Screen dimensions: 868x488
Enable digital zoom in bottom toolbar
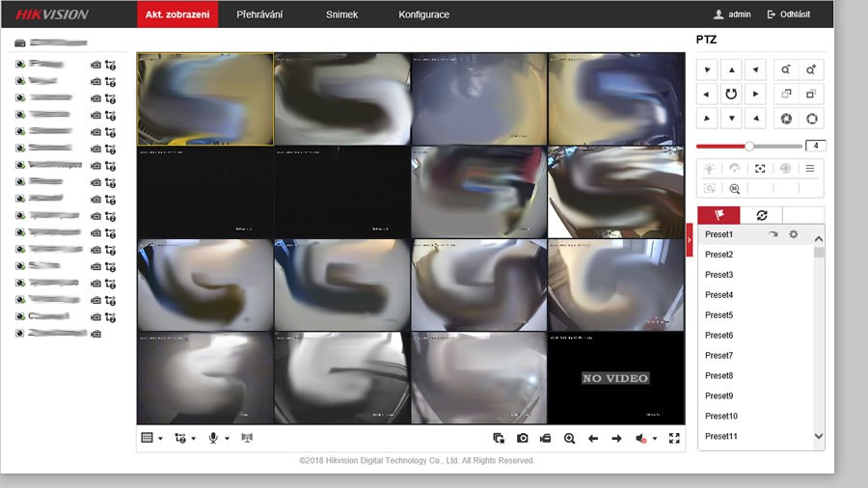point(569,438)
